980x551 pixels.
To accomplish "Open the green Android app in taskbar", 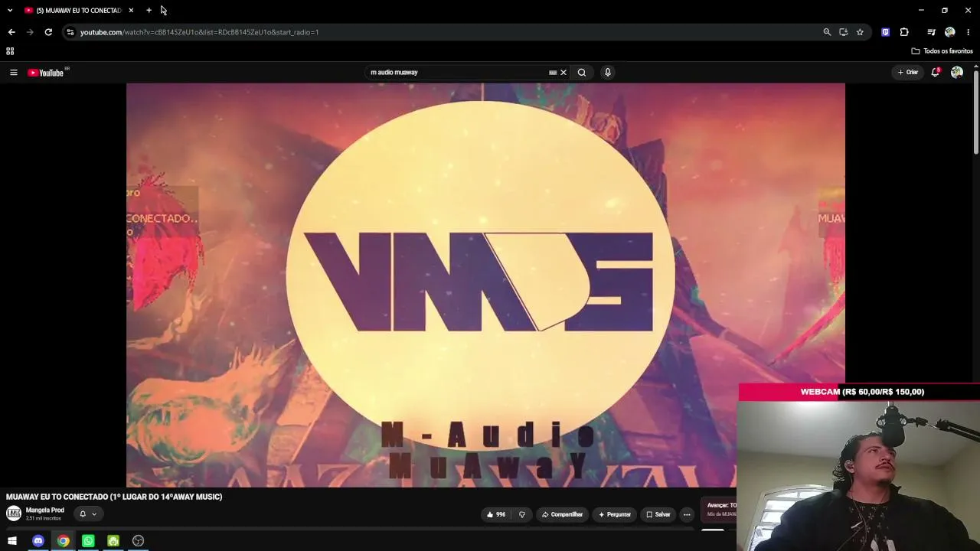I will pos(113,541).
